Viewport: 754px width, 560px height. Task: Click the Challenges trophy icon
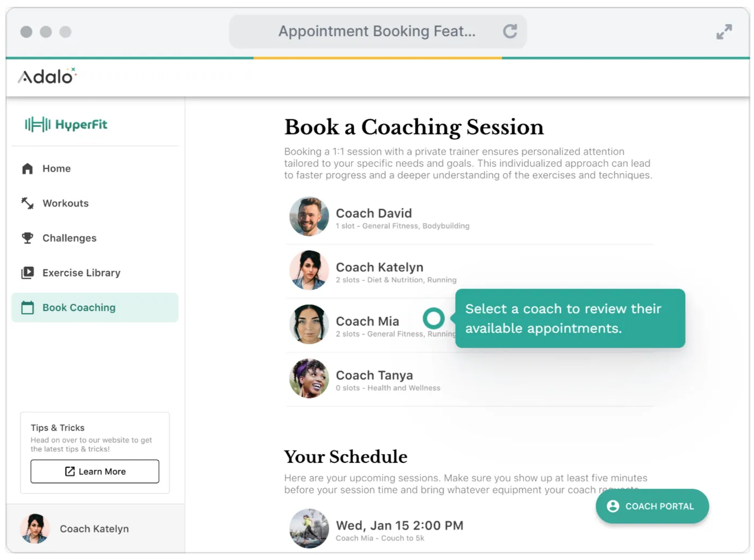(x=28, y=238)
